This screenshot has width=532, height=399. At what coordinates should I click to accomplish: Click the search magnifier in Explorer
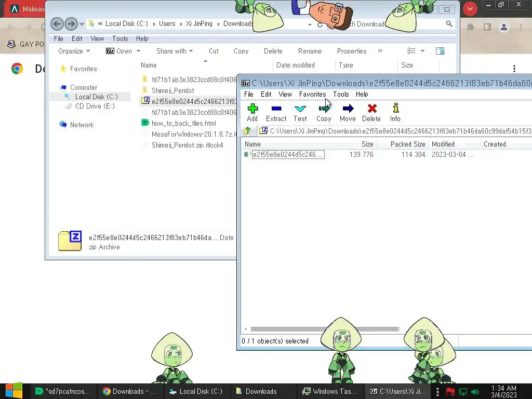tap(449, 24)
